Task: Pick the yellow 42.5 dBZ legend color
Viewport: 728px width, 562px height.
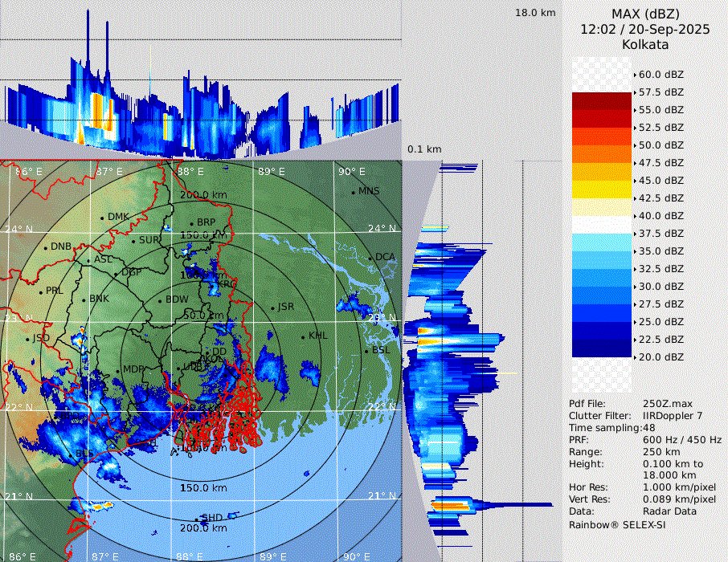Action: click(602, 189)
